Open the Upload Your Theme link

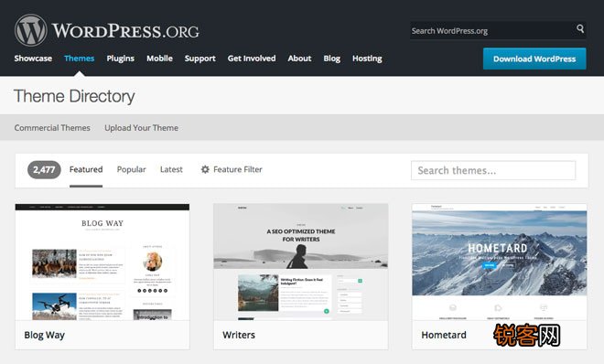(141, 128)
